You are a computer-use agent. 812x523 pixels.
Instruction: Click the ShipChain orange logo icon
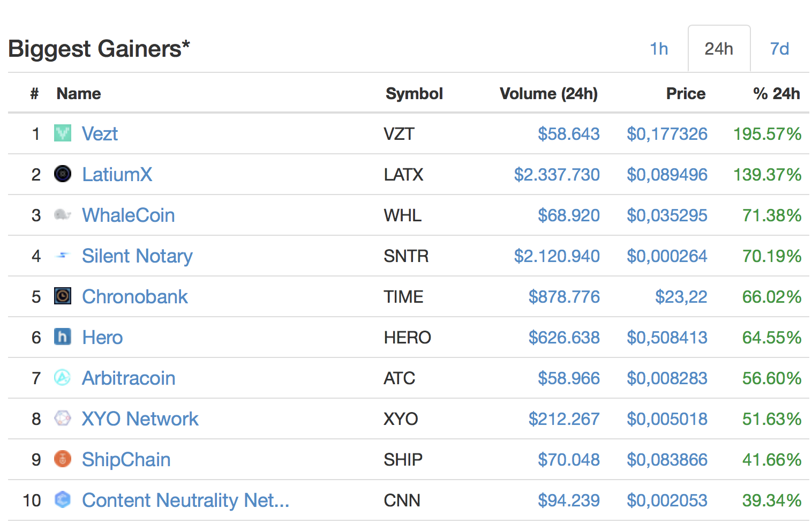pyautogui.click(x=63, y=459)
